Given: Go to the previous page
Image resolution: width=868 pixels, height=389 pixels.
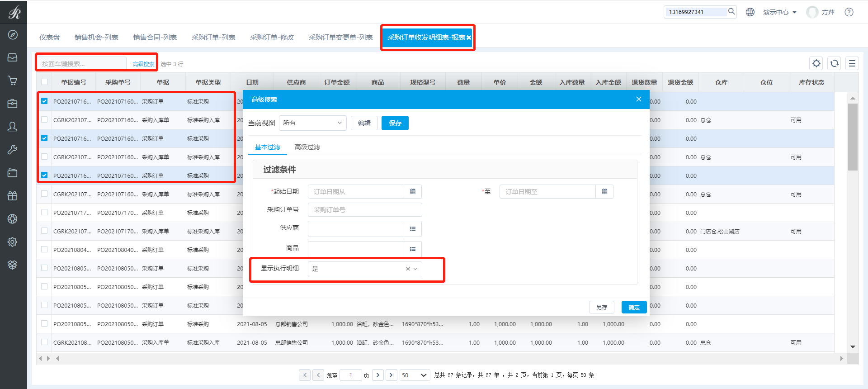Looking at the screenshot, I should [318, 375].
